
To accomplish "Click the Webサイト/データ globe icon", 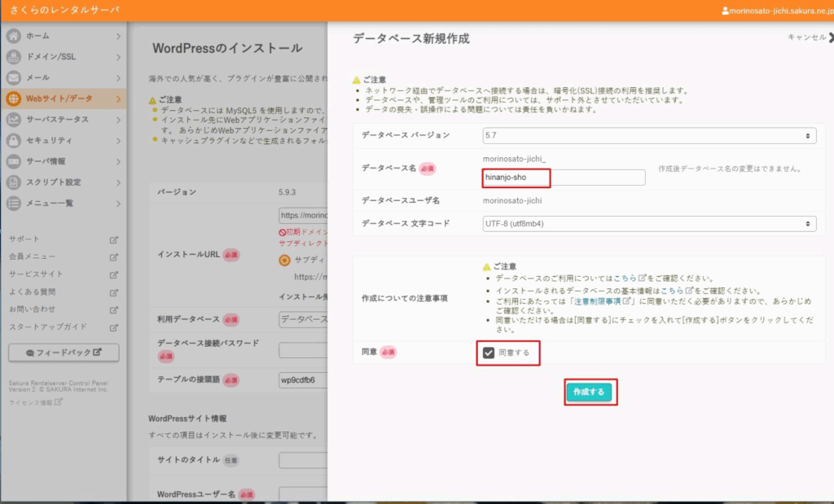I will 14,99.
